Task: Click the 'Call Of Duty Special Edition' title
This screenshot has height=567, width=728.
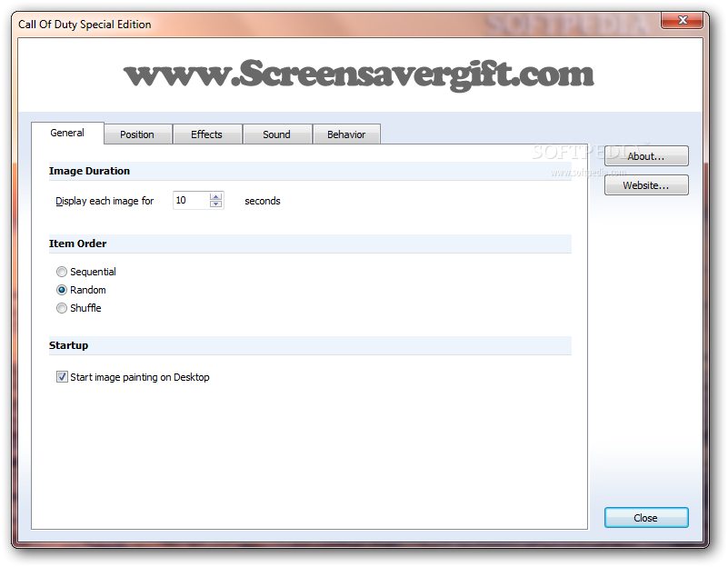Action: (85, 25)
